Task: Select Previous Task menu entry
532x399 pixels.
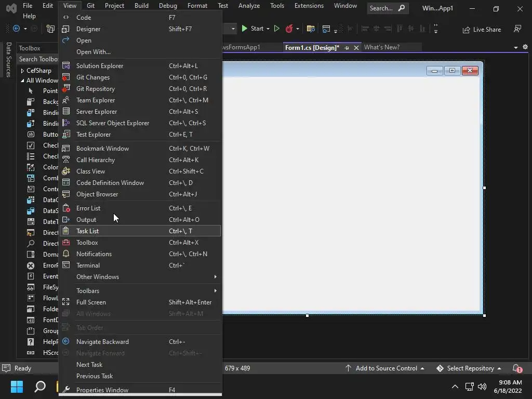Action: pyautogui.click(x=140, y=376)
